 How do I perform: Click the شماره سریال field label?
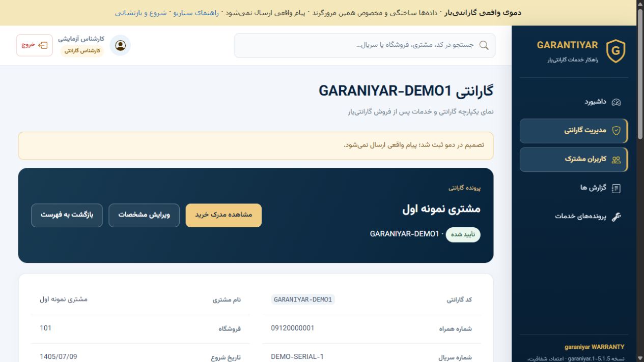(455, 357)
